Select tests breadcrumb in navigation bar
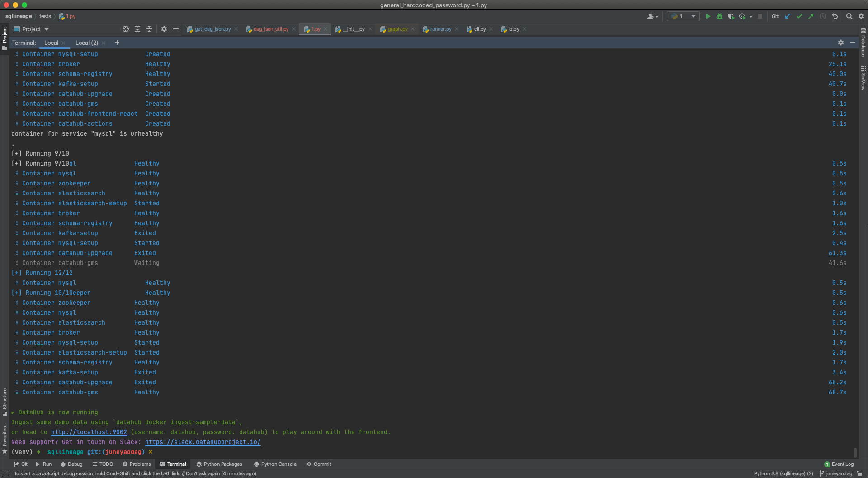868x478 pixels. (45, 16)
